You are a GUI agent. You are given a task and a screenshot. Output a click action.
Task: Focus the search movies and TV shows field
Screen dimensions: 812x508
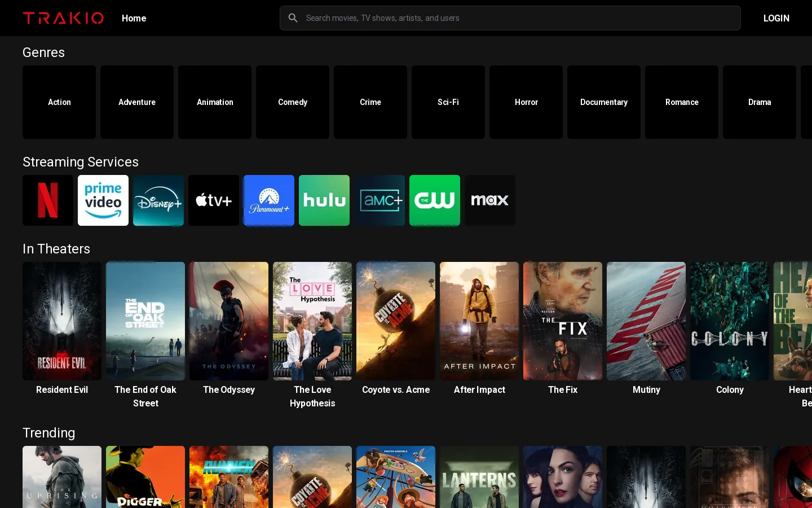tap(510, 18)
